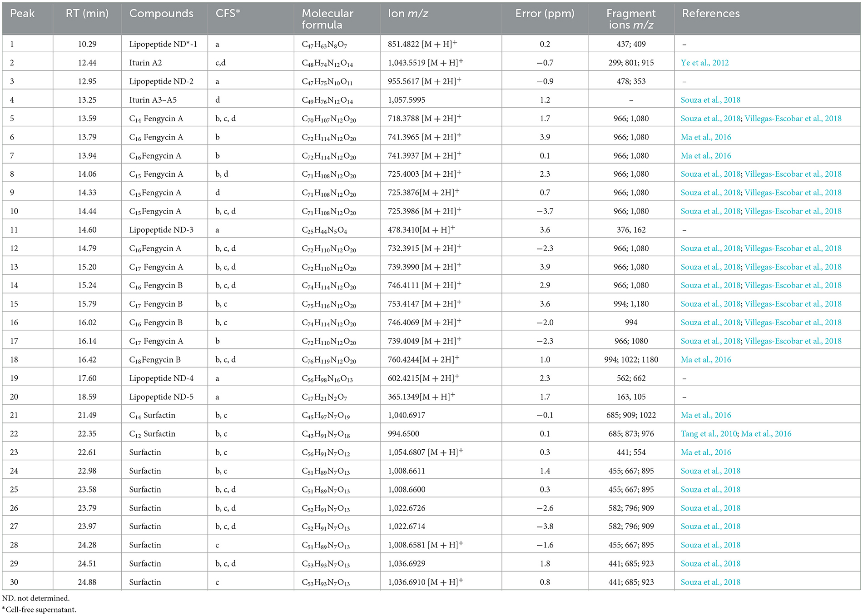
Task: Select the ion value 739.4049 [M + 2H]+
Action: 424,341
